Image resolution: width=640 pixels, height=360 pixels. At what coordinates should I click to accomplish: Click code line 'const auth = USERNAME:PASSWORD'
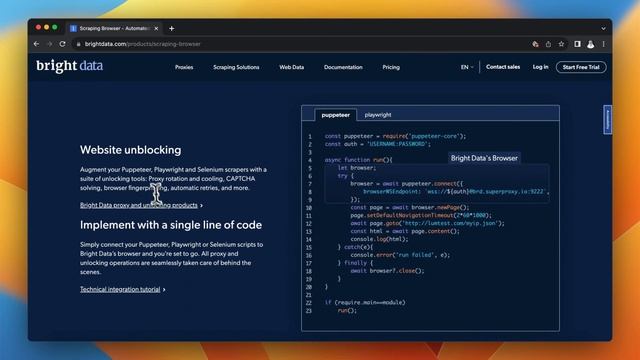click(x=378, y=144)
